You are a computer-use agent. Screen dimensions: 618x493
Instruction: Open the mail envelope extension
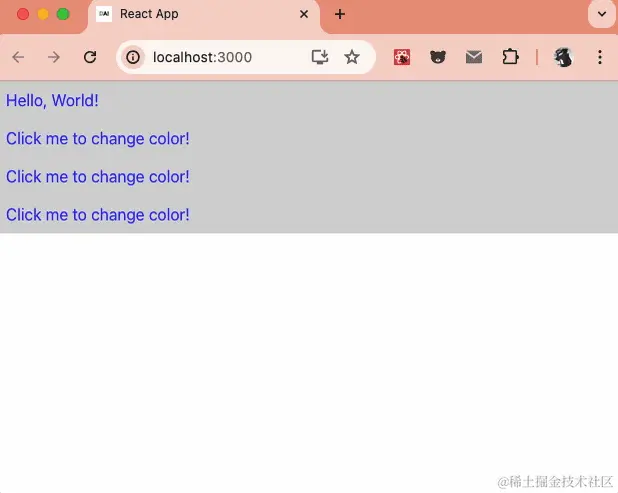click(x=474, y=58)
